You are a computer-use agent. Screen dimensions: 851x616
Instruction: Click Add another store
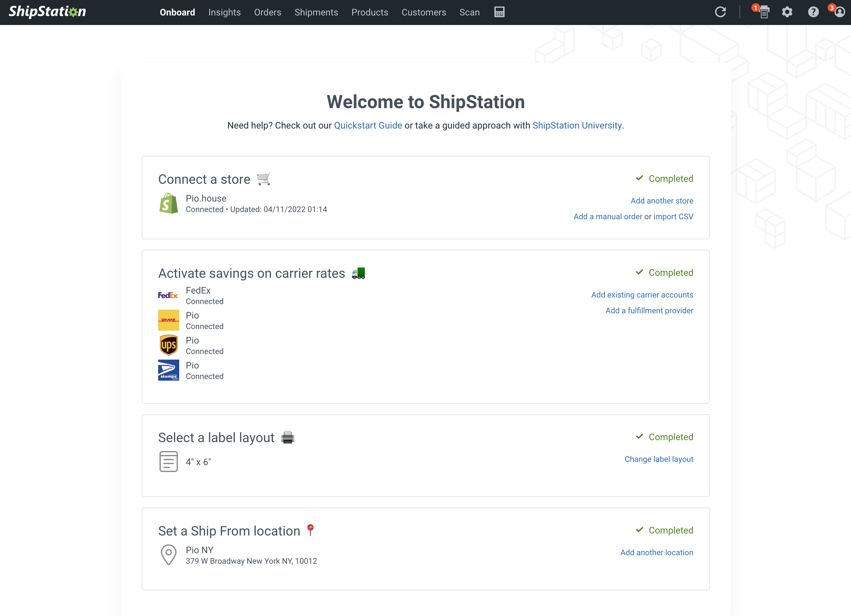coord(662,201)
